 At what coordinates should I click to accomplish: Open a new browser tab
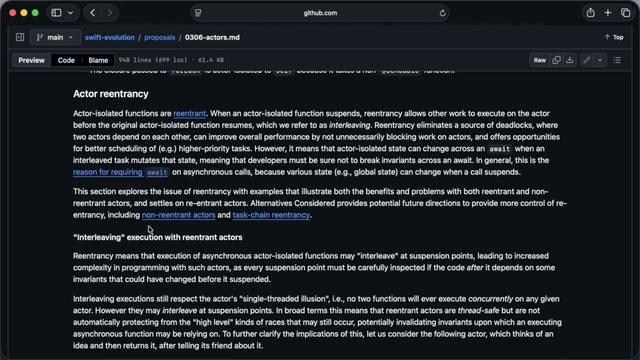(x=608, y=13)
